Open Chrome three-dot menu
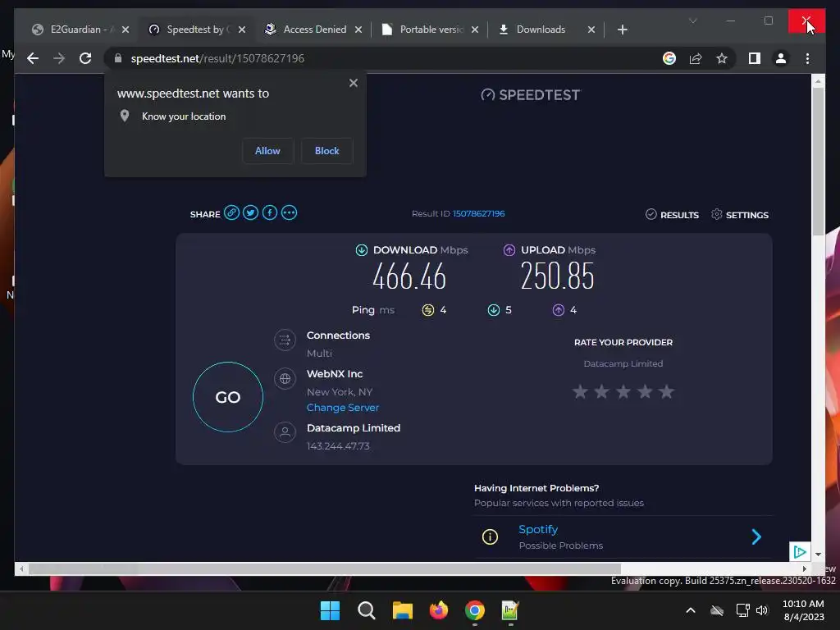The width and height of the screenshot is (840, 630). click(807, 58)
